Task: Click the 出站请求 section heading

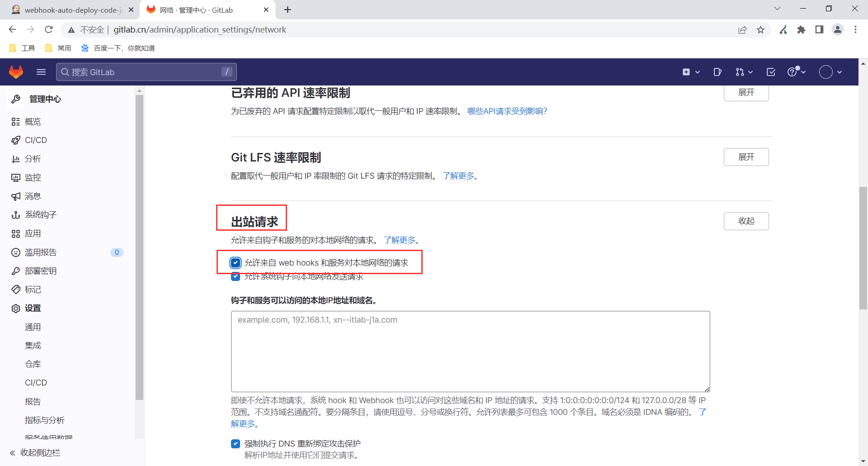Action: click(255, 222)
